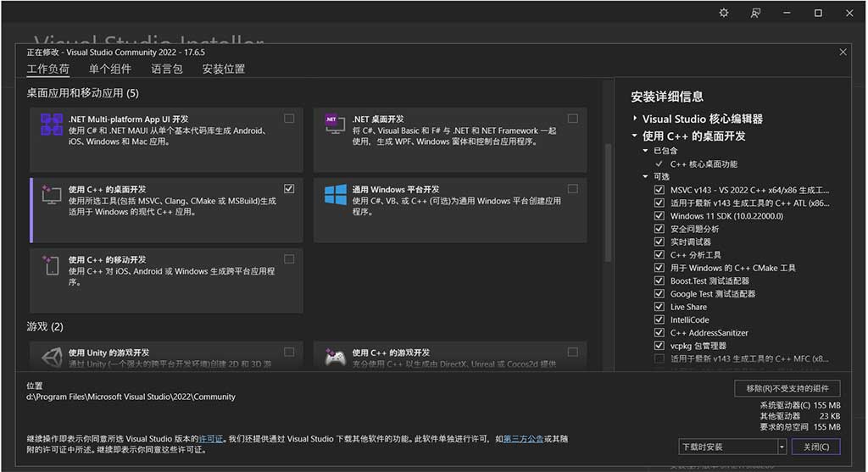Disable the Windows 11 SDK component checkbox

point(659,216)
